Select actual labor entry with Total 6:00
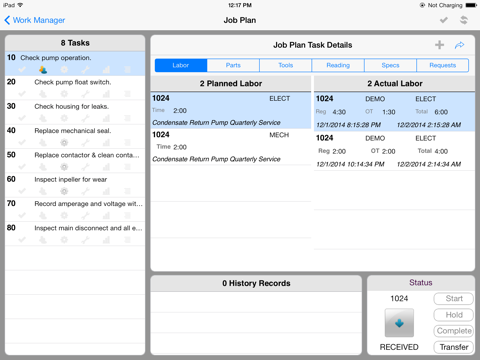Image resolution: width=480 pixels, height=360 pixels. [394, 112]
